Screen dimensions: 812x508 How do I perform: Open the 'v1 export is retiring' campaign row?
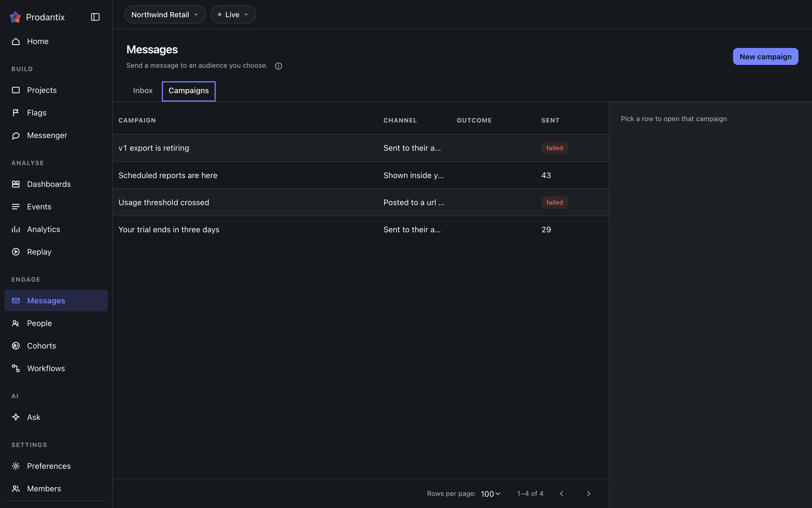tap(361, 148)
